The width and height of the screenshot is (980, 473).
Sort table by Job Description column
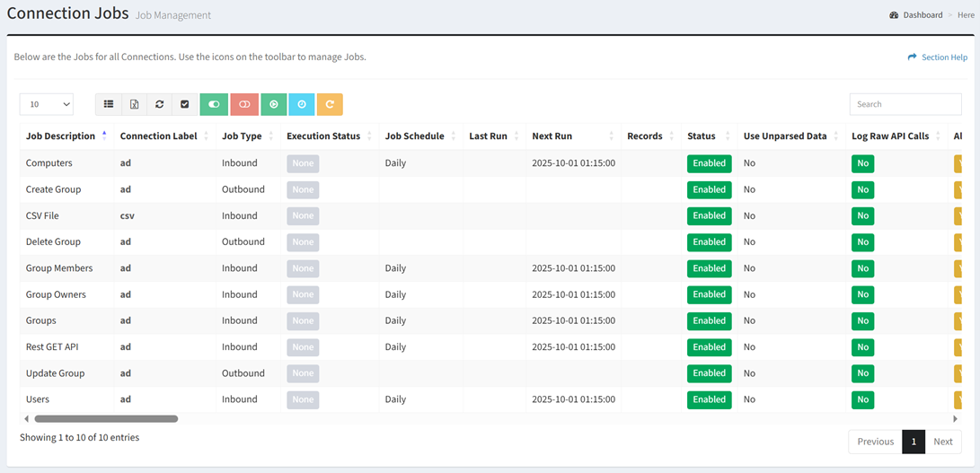pos(60,136)
